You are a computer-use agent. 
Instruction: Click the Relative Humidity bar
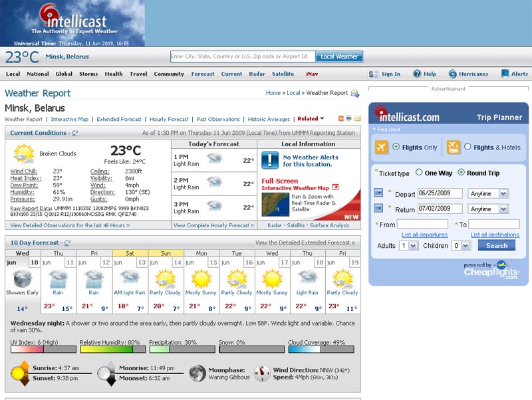pos(112,350)
